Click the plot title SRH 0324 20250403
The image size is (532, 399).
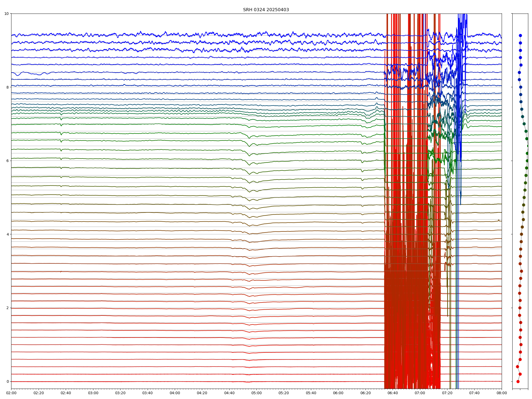click(x=266, y=10)
